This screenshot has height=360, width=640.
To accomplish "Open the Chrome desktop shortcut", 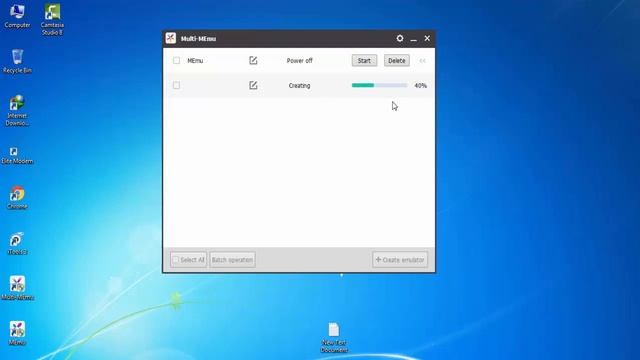I will pos(17,198).
